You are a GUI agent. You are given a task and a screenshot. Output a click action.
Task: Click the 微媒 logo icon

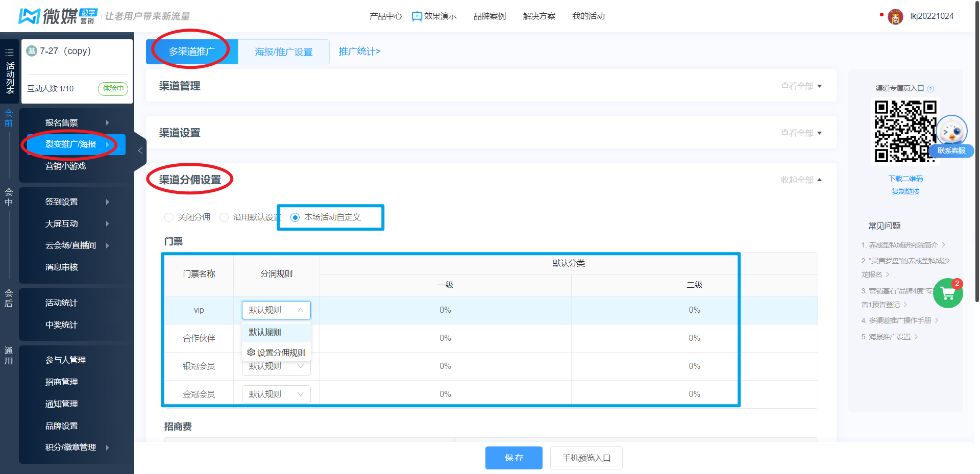(x=29, y=16)
